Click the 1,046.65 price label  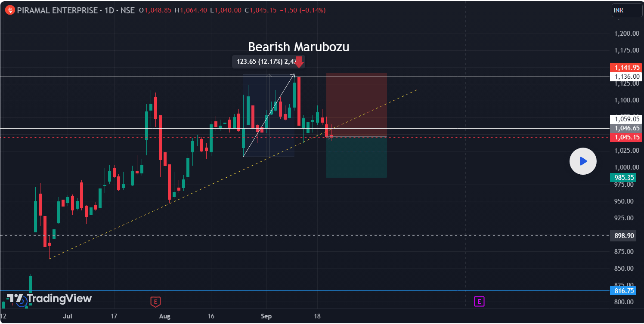pyautogui.click(x=626, y=128)
